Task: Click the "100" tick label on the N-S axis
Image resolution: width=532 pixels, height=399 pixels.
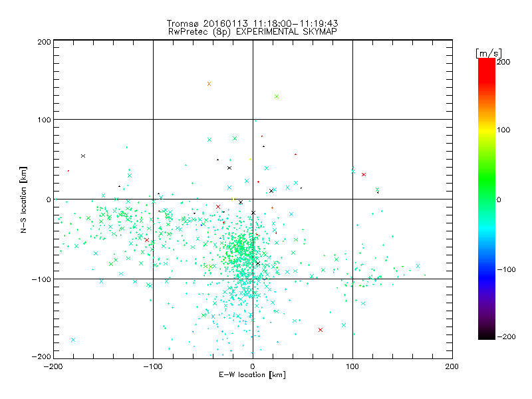Action: 44,120
